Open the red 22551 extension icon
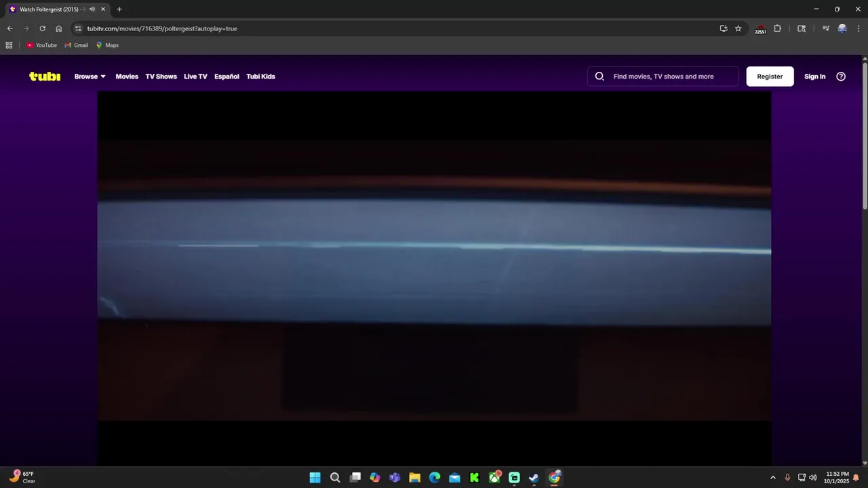Image resolution: width=868 pixels, height=488 pixels. coord(760,29)
